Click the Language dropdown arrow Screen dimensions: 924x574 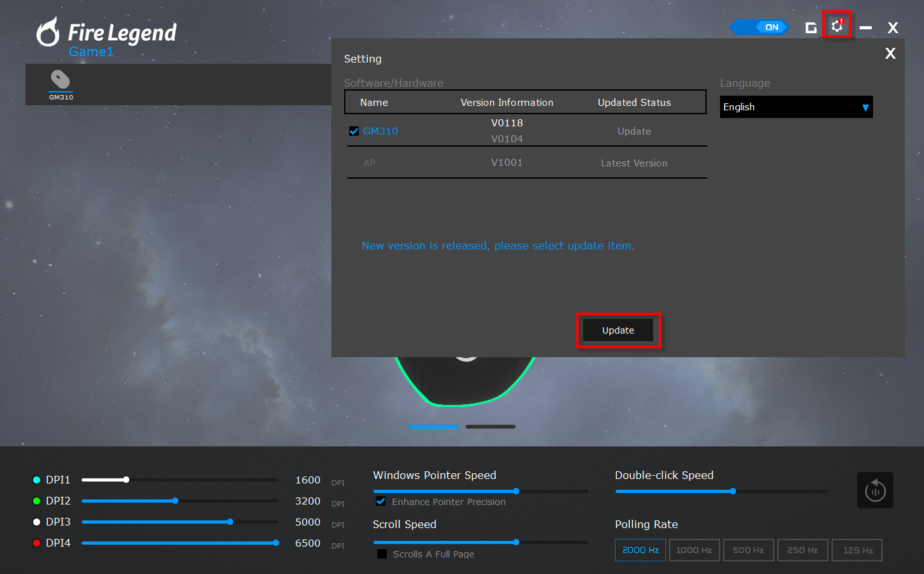click(865, 108)
